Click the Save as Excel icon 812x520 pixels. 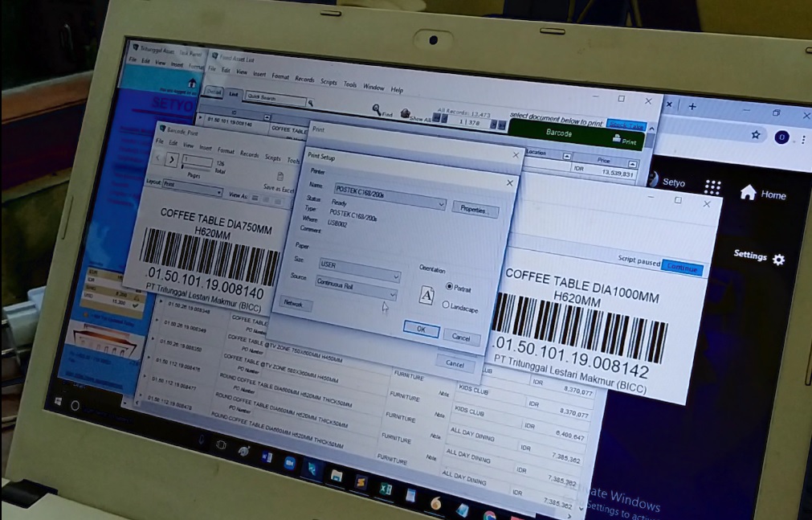click(x=280, y=175)
